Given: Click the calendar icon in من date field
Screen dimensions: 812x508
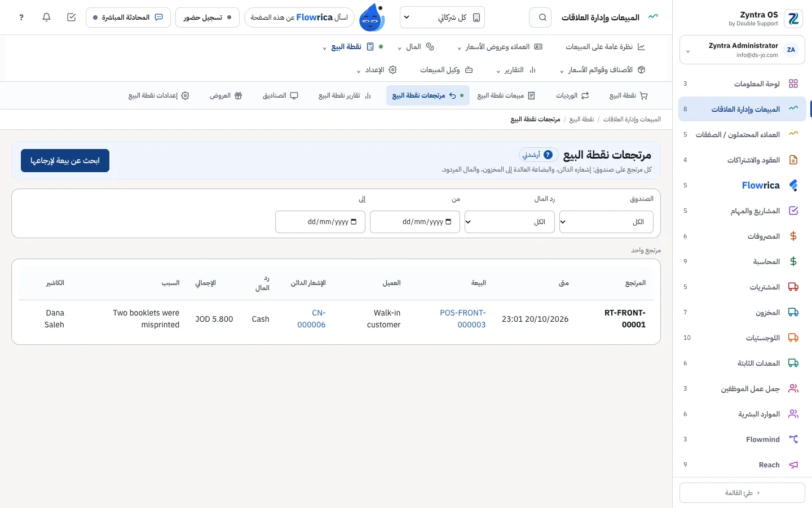Looking at the screenshot, I should click(448, 222).
